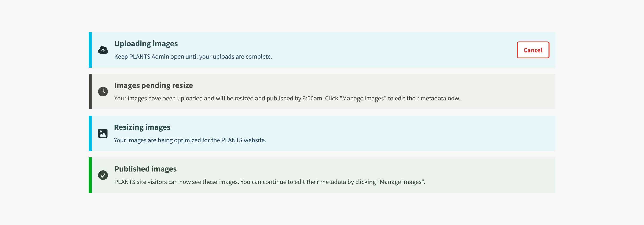The image size is (644, 225).
Task: Click the dark gray bar of pending resize banner
Action: 90,92
